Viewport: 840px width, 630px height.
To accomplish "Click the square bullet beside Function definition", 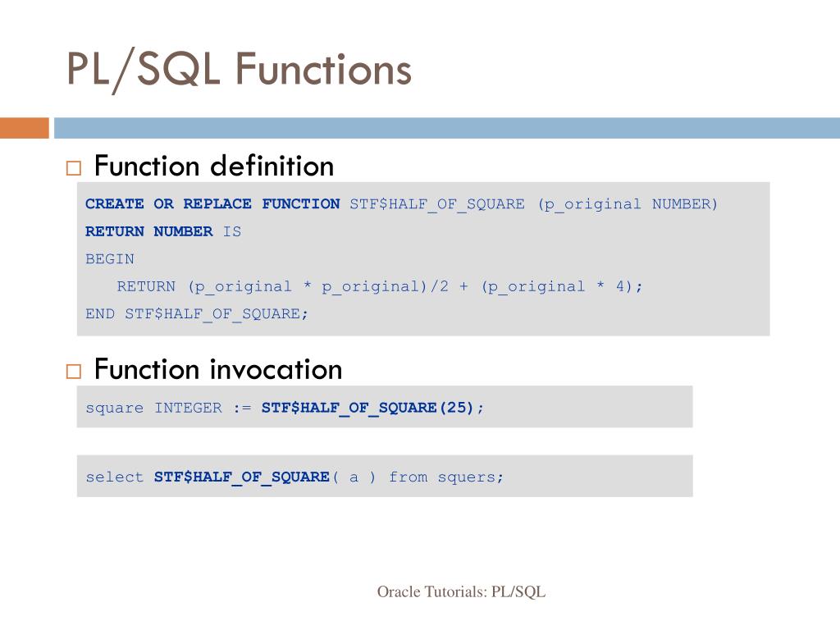I will [x=74, y=169].
